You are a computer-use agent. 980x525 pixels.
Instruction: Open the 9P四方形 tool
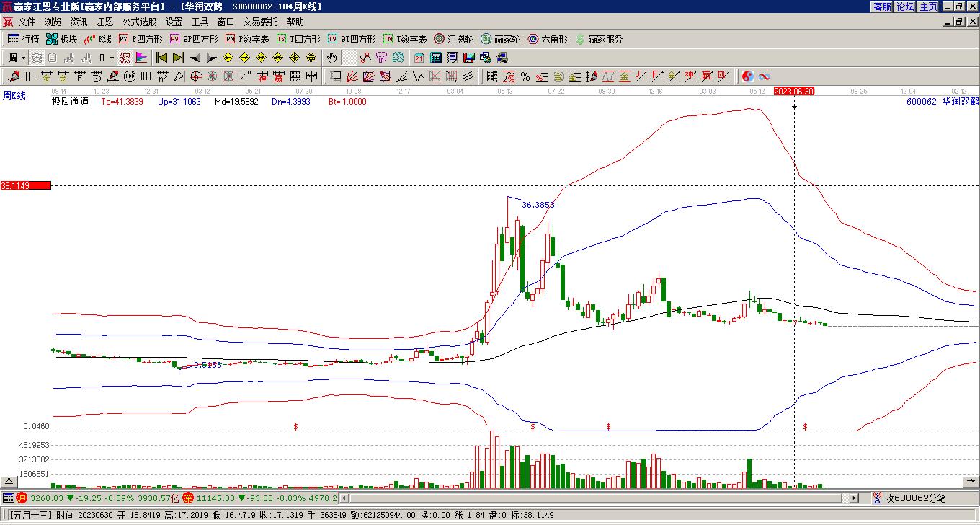(x=195, y=39)
